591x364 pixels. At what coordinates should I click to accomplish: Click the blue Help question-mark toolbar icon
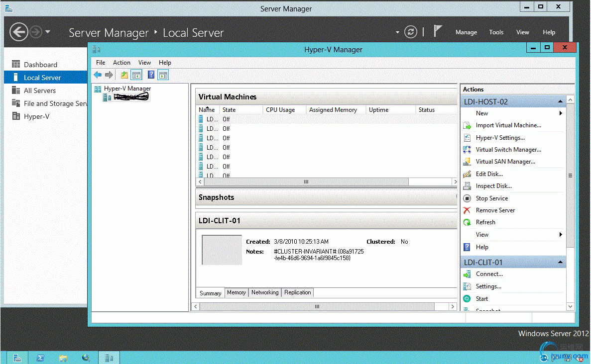(x=151, y=75)
